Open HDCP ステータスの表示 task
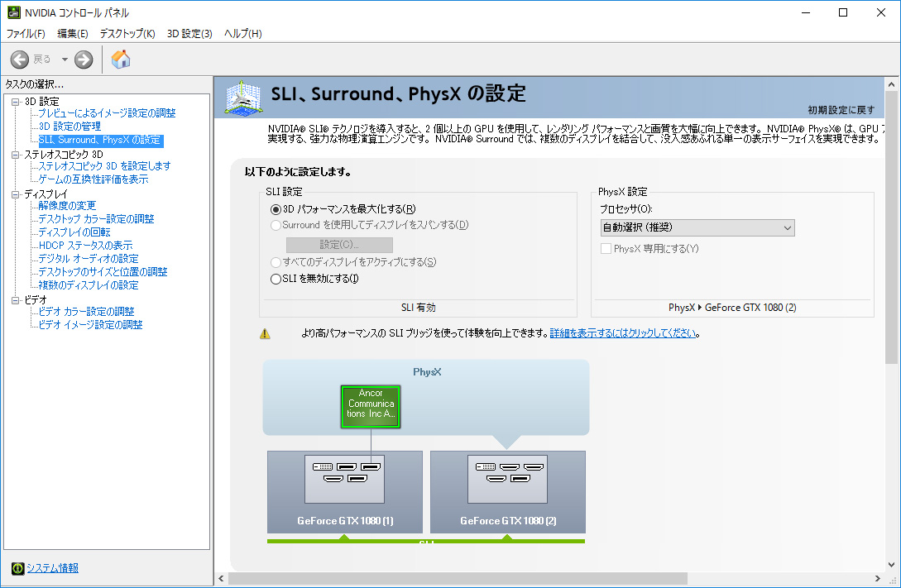901x588 pixels. (85, 245)
